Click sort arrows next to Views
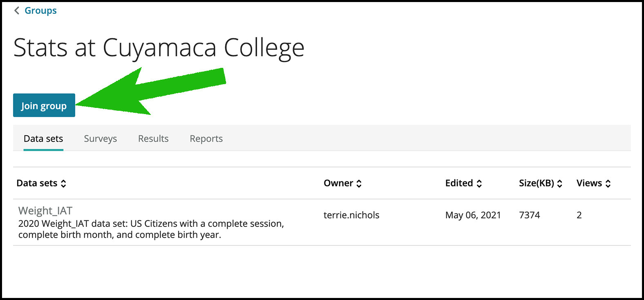The height and width of the screenshot is (300, 644). 608,184
